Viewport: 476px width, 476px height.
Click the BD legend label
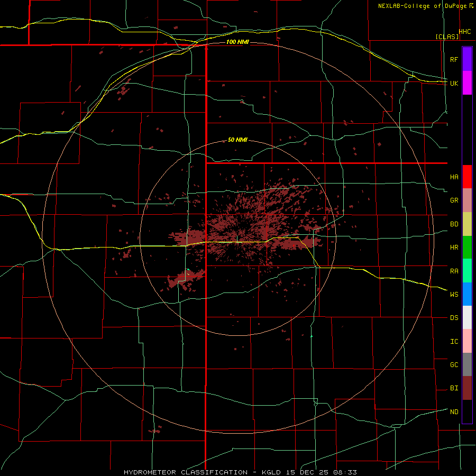(x=454, y=224)
